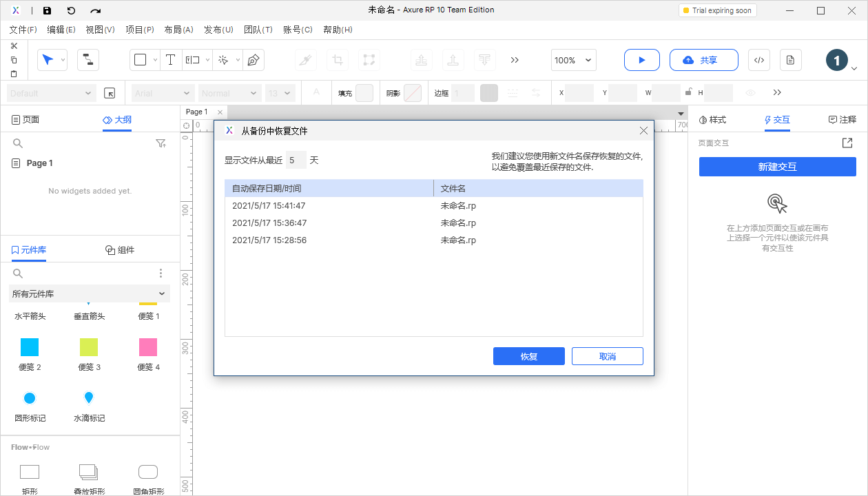Viewport: 868px width, 496px height.
Task: Click the shadow swatch
Action: tap(413, 93)
